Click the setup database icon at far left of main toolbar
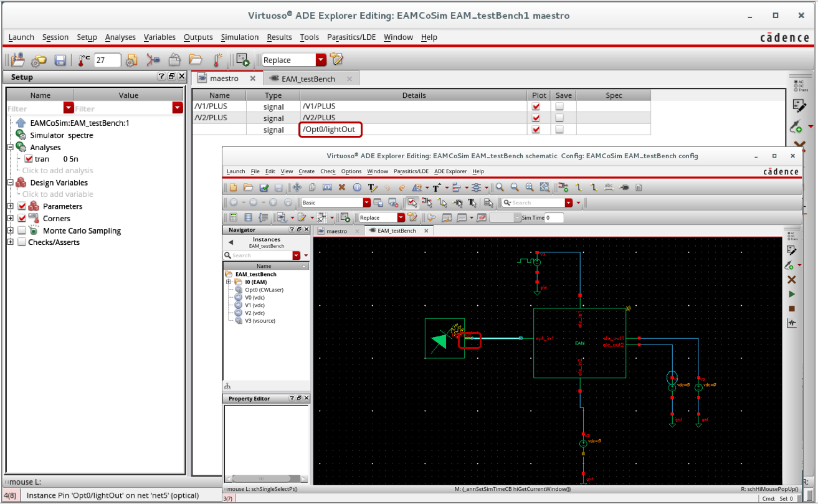 17,60
